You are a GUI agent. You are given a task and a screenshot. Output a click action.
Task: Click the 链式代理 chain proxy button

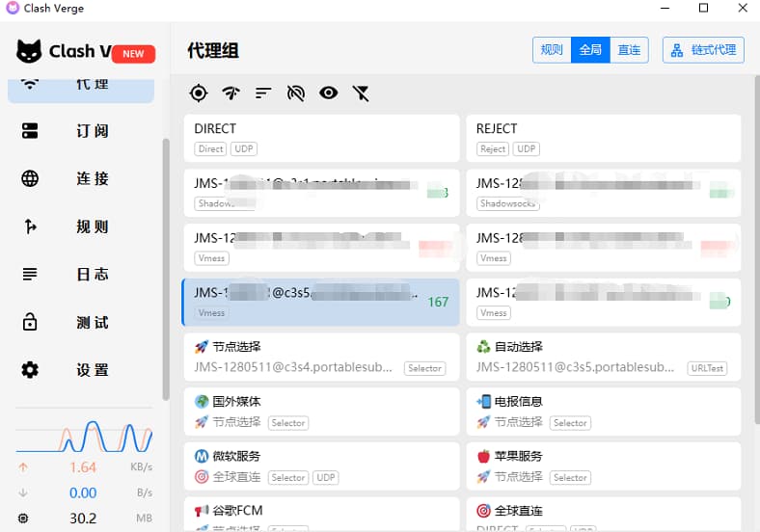[x=703, y=50]
